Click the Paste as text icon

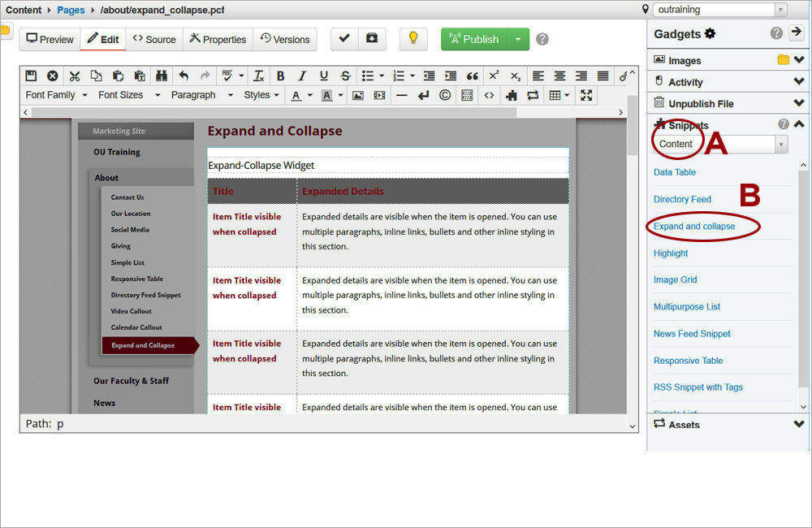coord(140,76)
